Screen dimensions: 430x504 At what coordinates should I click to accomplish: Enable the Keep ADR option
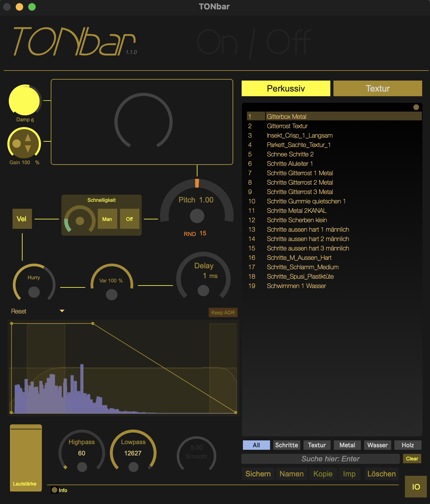pos(223,312)
